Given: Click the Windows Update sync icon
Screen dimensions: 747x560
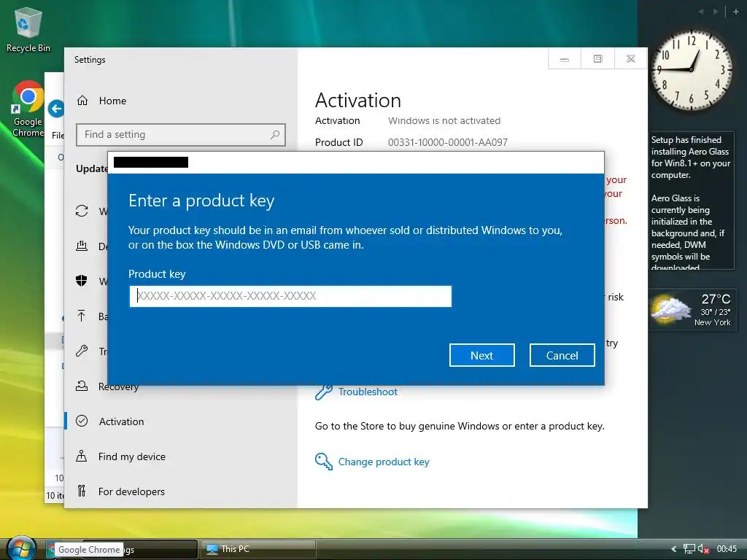Looking at the screenshot, I should point(82,211).
